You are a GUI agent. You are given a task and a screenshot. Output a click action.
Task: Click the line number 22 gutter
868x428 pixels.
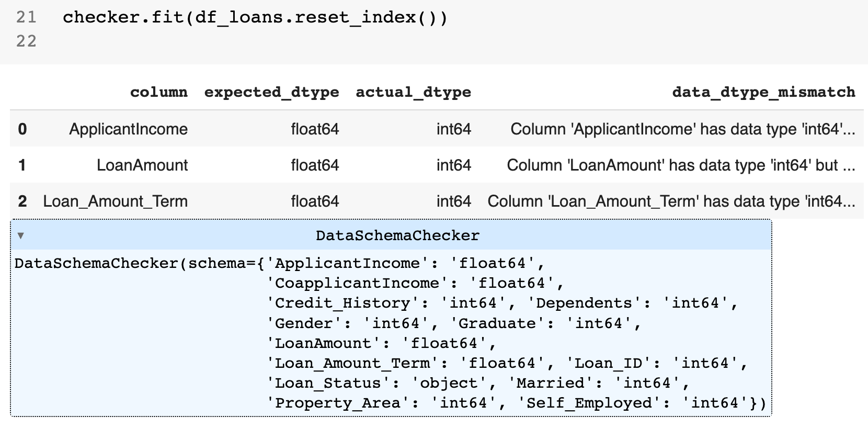(x=26, y=41)
